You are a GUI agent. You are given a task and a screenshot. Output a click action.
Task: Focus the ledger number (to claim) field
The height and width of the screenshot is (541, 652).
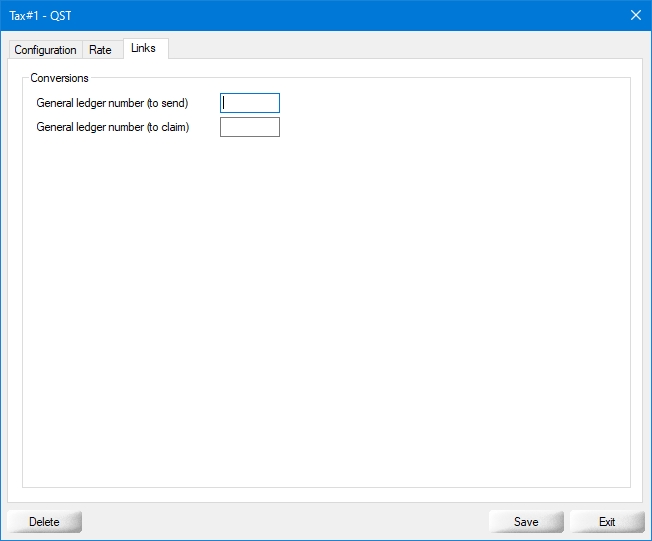[249, 127]
